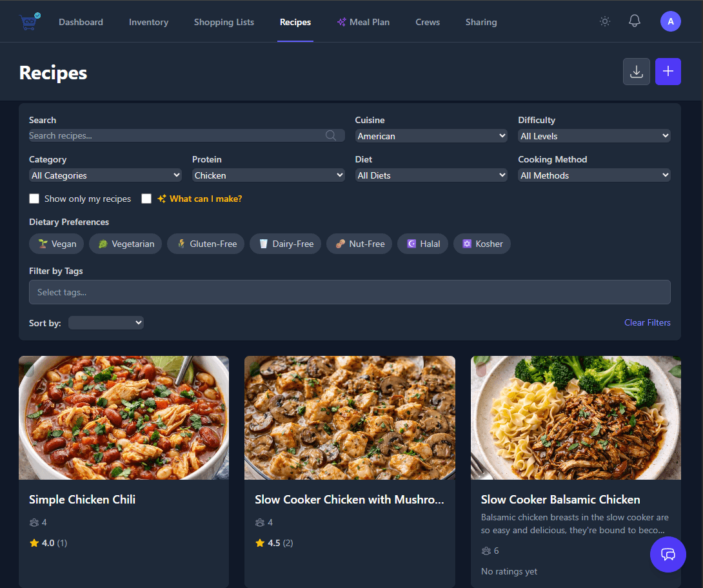
Task: Click the download/export recipes icon
Action: (637, 72)
